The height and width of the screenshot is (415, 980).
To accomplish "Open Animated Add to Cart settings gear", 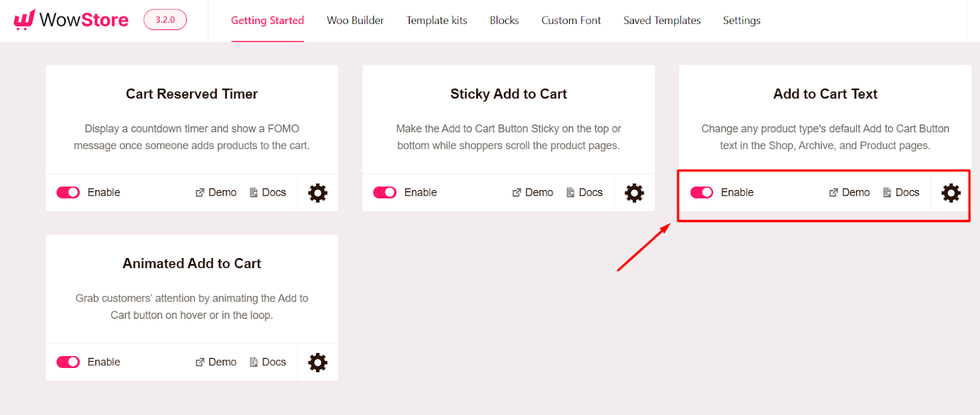I will tap(317, 362).
